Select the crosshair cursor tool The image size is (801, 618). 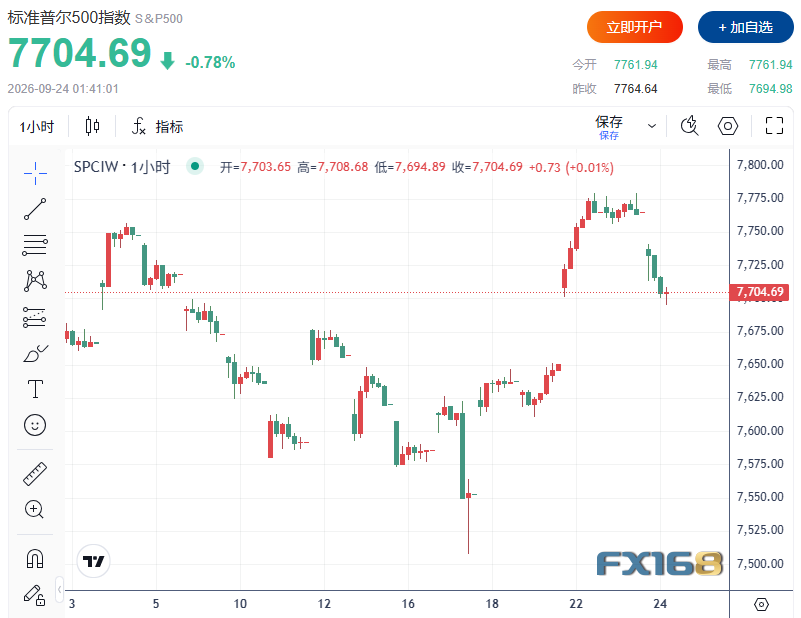35,173
